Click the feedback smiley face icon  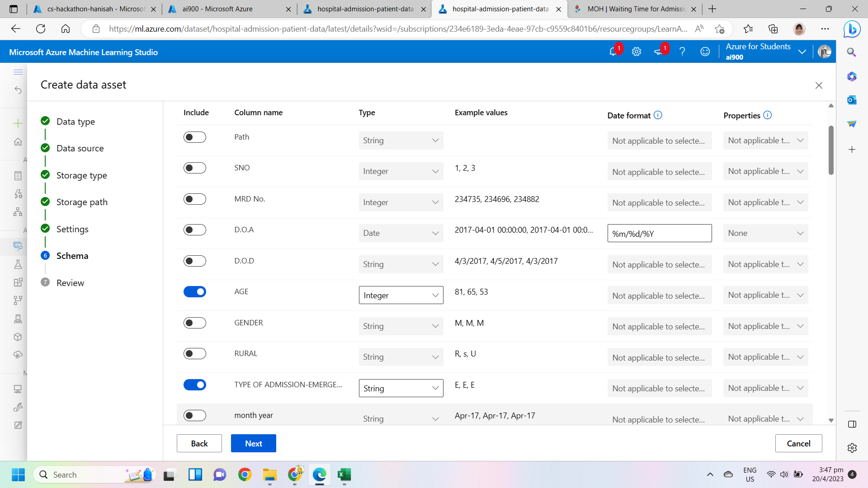[705, 52]
